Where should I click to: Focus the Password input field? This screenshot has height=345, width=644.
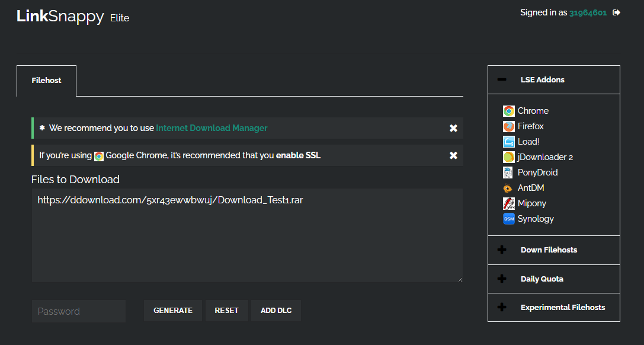click(x=79, y=311)
